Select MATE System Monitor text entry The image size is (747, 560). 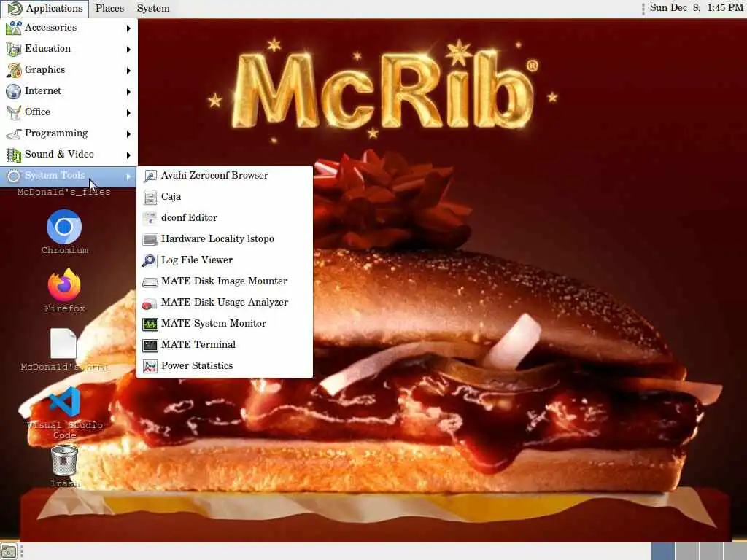[214, 323]
